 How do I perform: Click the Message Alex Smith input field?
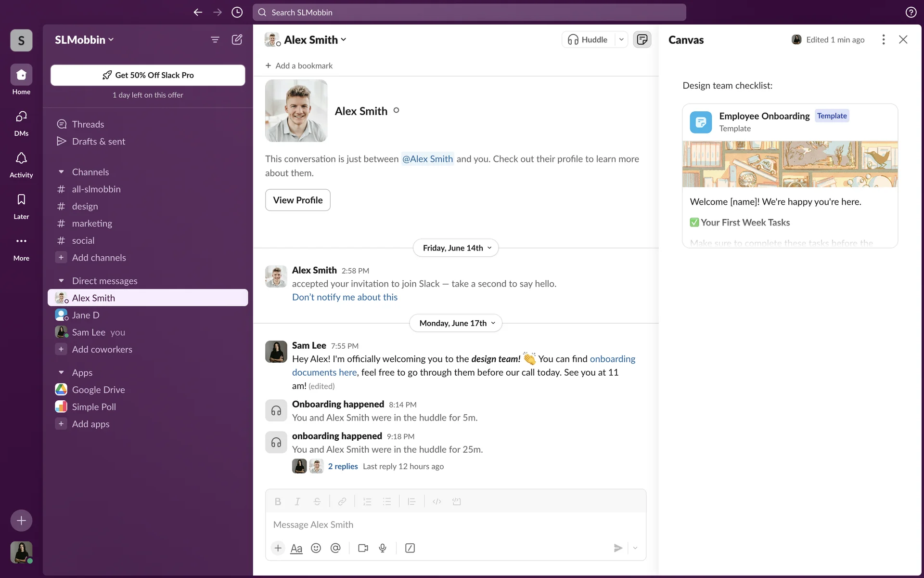click(x=455, y=525)
